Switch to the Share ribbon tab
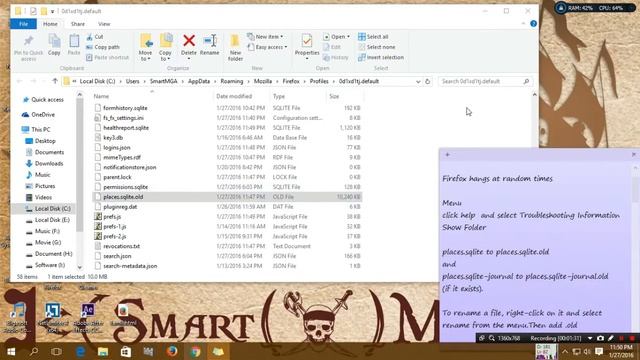The width and height of the screenshot is (640, 360). [x=78, y=24]
